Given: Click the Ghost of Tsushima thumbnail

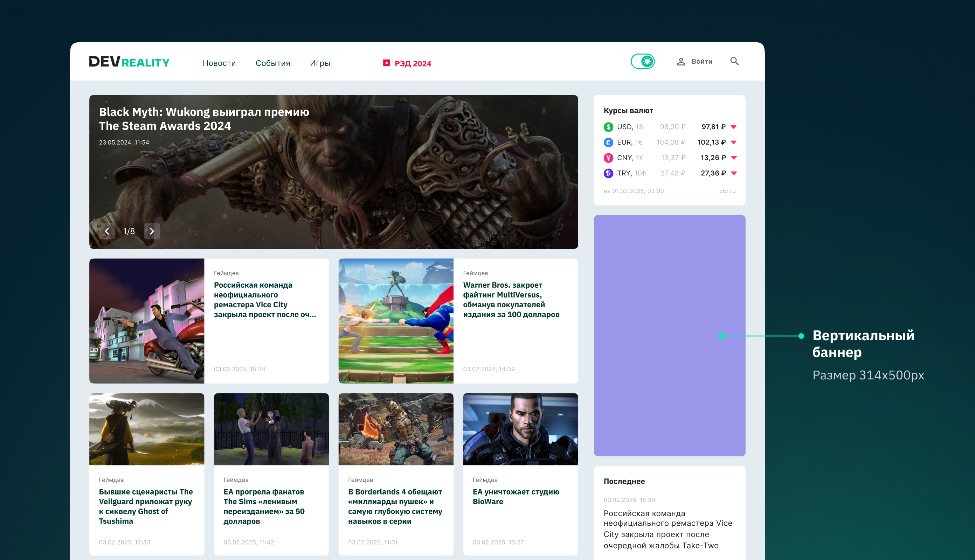Looking at the screenshot, I should (147, 429).
